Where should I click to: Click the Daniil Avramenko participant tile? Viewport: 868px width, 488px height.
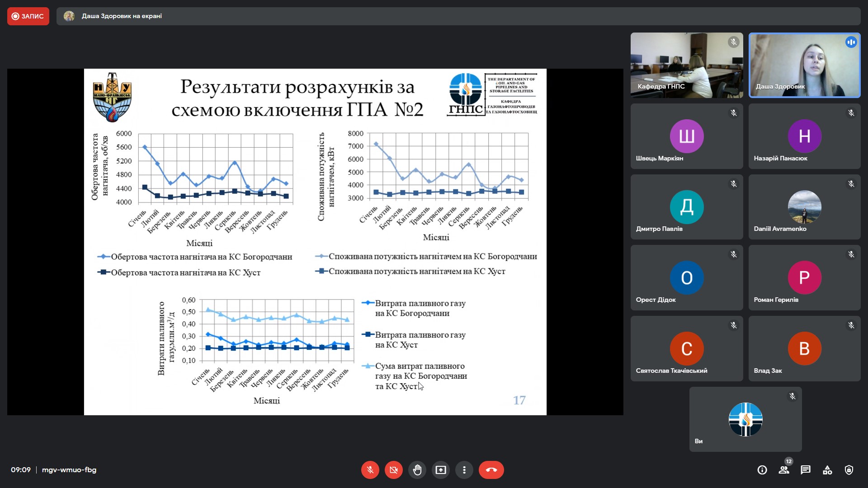point(804,207)
